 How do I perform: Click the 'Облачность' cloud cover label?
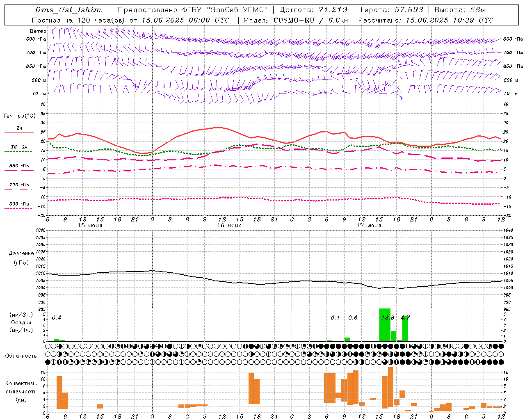pyautogui.click(x=21, y=356)
